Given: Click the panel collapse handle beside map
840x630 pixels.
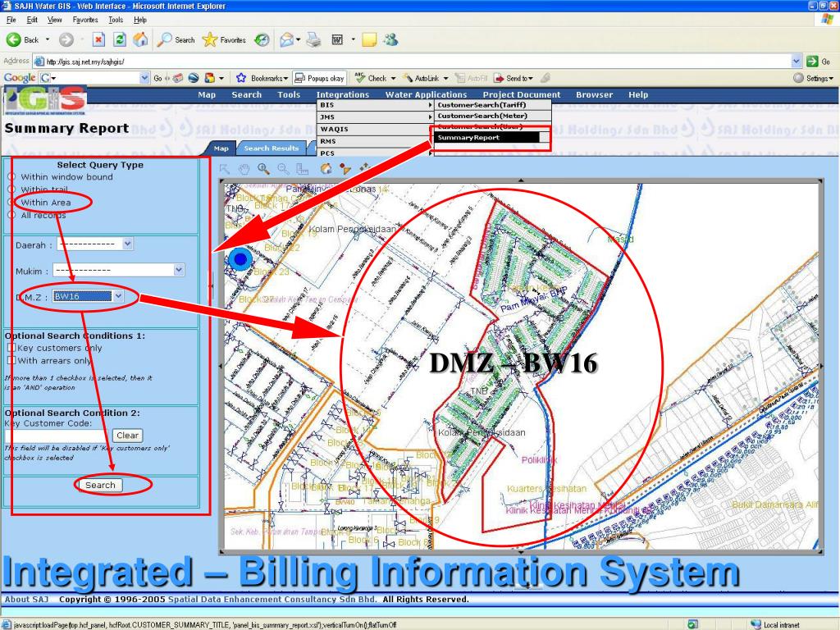Looking at the screenshot, I should [x=212, y=285].
